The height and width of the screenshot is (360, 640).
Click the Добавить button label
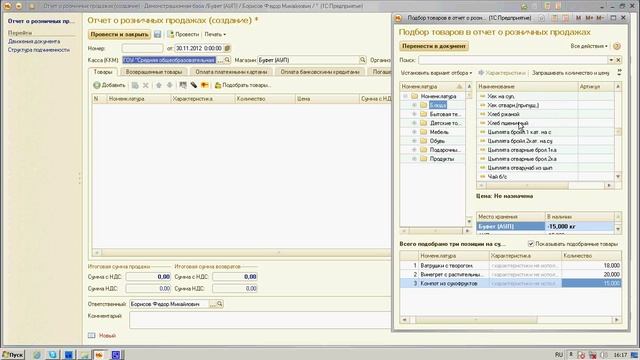113,85
